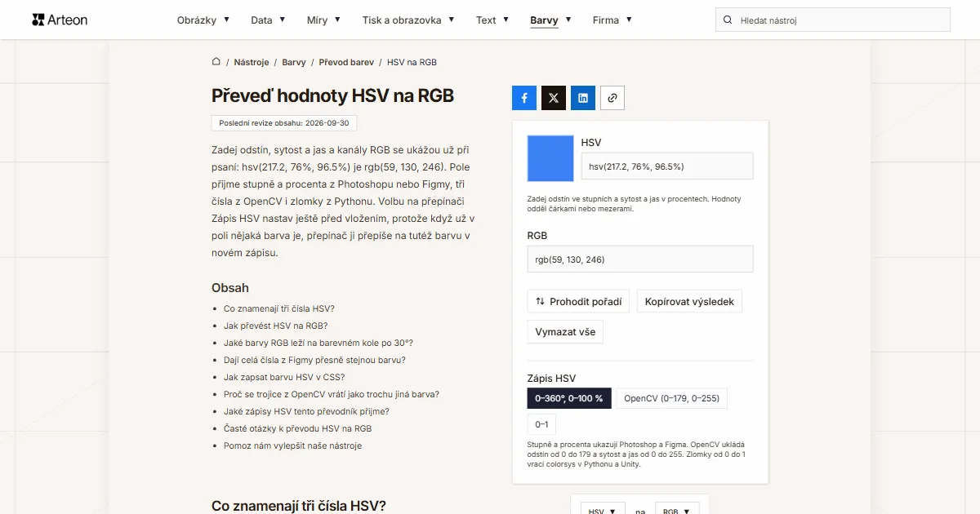The height and width of the screenshot is (514, 980).
Task: Go to the home breadcrumb icon
Action: click(216, 62)
